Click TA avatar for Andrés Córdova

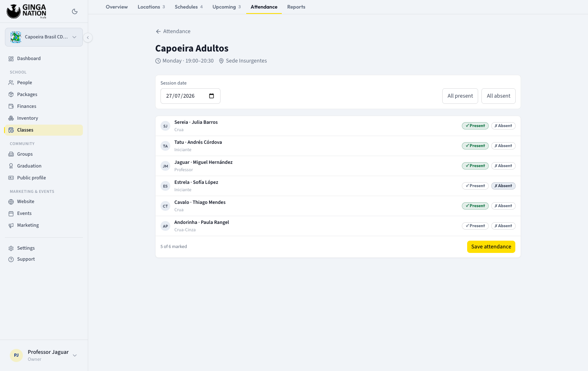pos(165,146)
